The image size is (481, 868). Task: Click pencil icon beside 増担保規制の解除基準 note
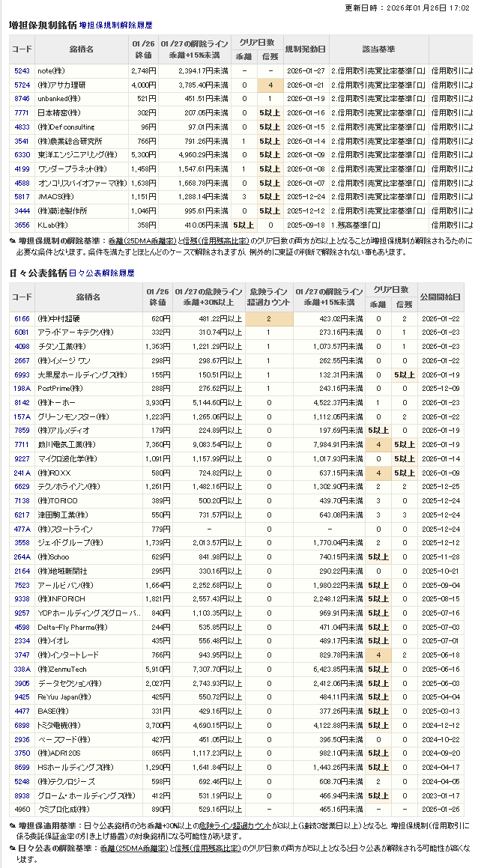coord(13,241)
